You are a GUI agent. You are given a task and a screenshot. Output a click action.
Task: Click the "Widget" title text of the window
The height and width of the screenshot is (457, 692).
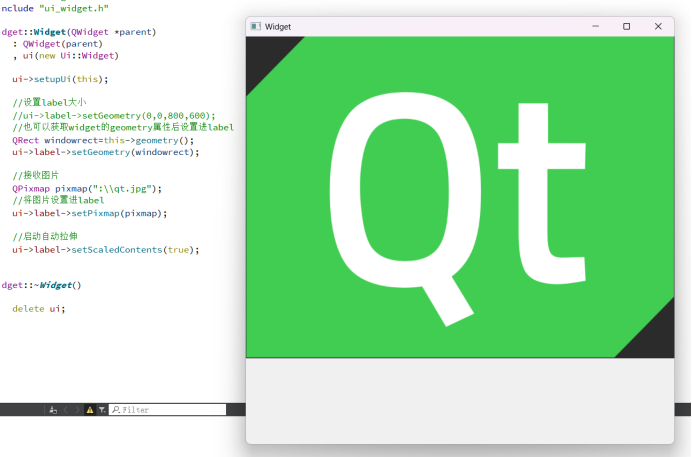(278, 27)
